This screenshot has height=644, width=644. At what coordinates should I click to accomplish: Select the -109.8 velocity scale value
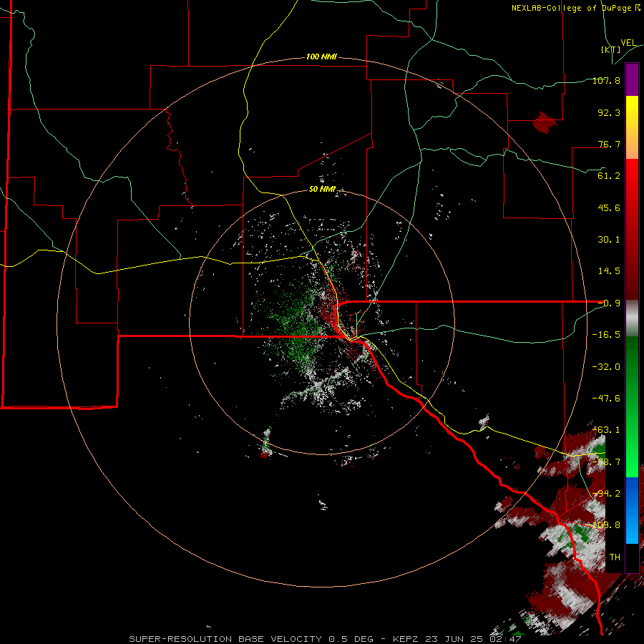point(604,525)
